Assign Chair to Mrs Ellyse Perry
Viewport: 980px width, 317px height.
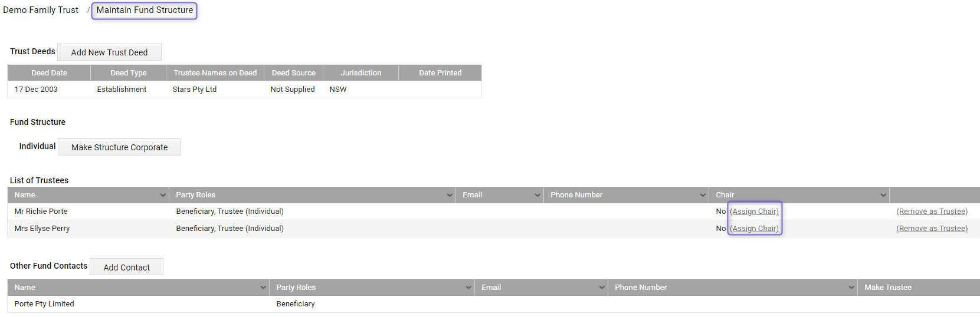[755, 229]
